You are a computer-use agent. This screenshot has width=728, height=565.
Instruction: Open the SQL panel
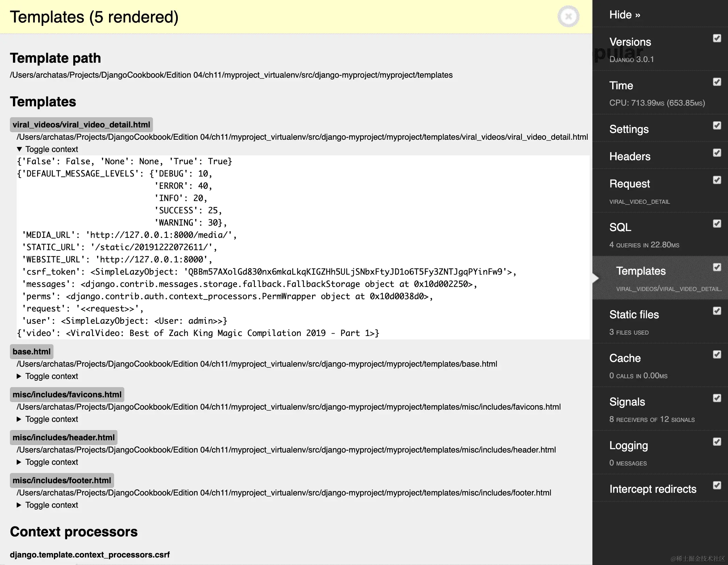pos(620,227)
